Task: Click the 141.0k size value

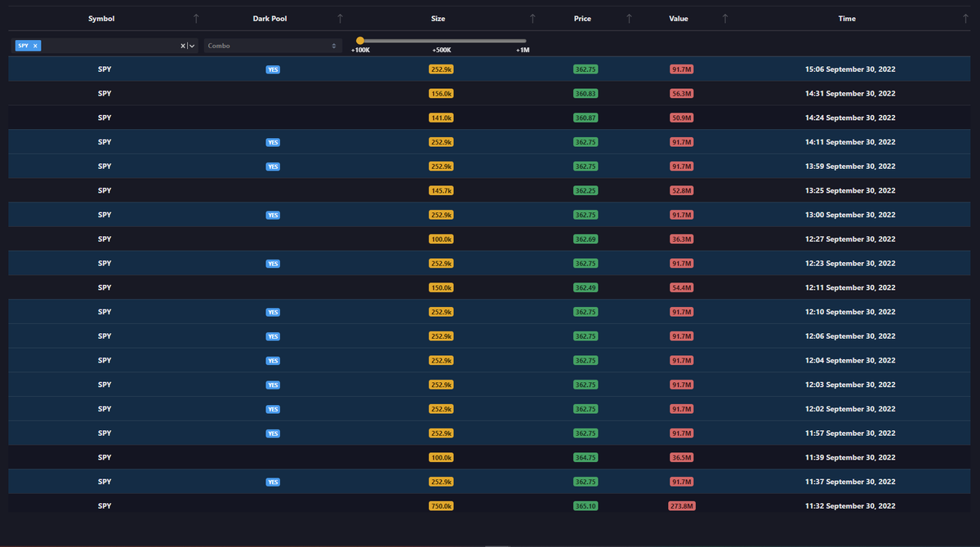Action: tap(441, 118)
